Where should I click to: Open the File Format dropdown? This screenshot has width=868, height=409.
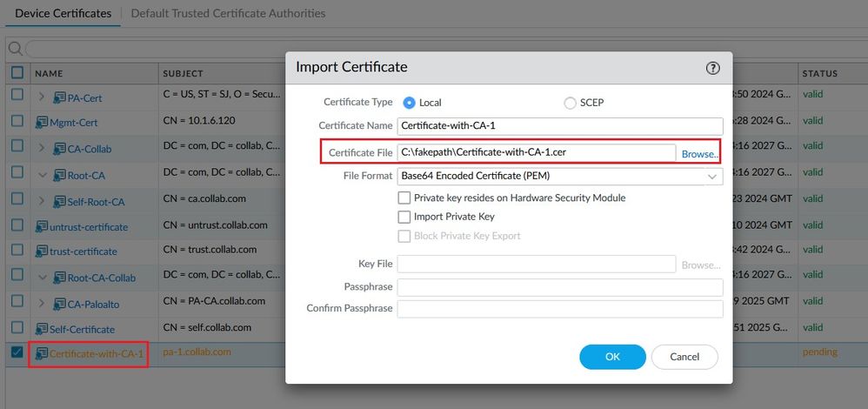(x=559, y=177)
